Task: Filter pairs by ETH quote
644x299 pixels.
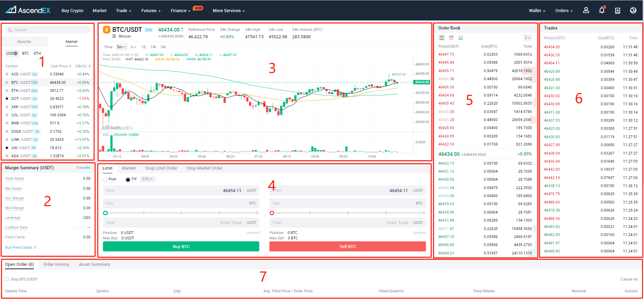Action: coord(37,53)
